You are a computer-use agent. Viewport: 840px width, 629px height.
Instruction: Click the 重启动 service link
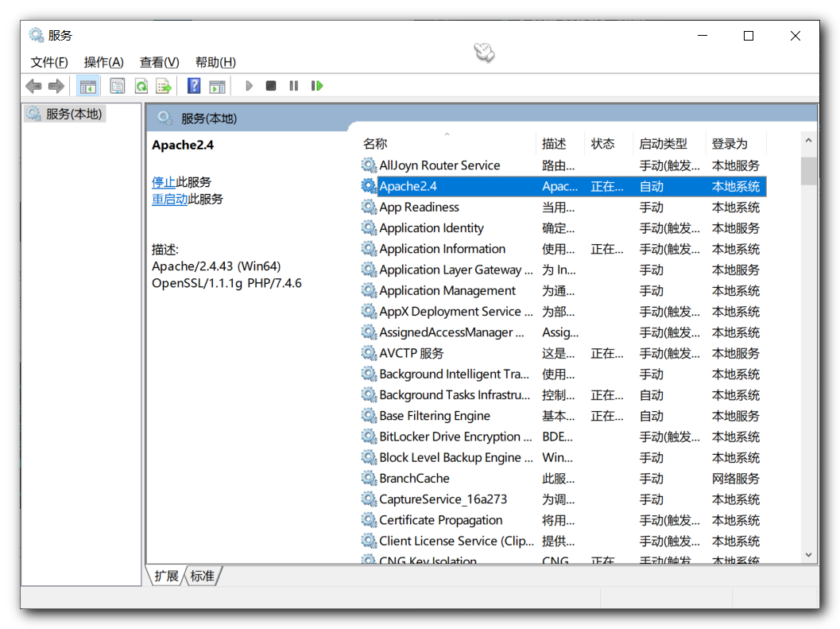[169, 199]
